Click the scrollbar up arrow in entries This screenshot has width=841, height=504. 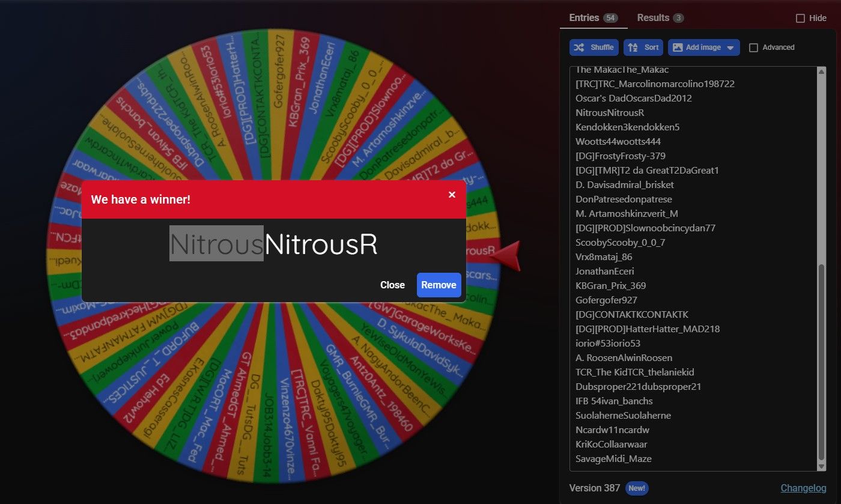[821, 71]
